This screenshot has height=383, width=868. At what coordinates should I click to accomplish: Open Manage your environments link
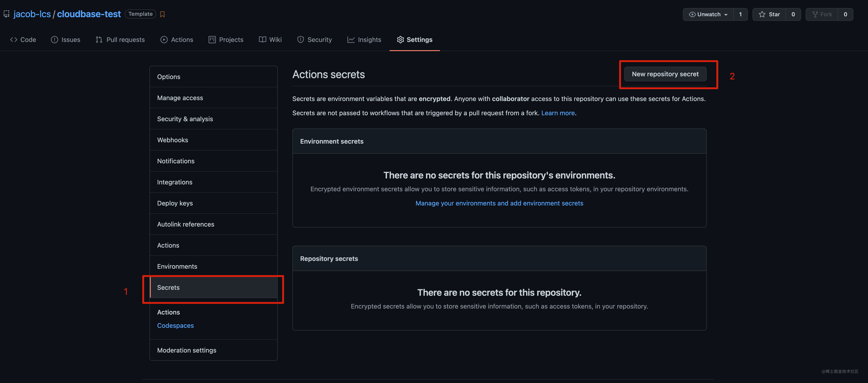[x=499, y=203]
